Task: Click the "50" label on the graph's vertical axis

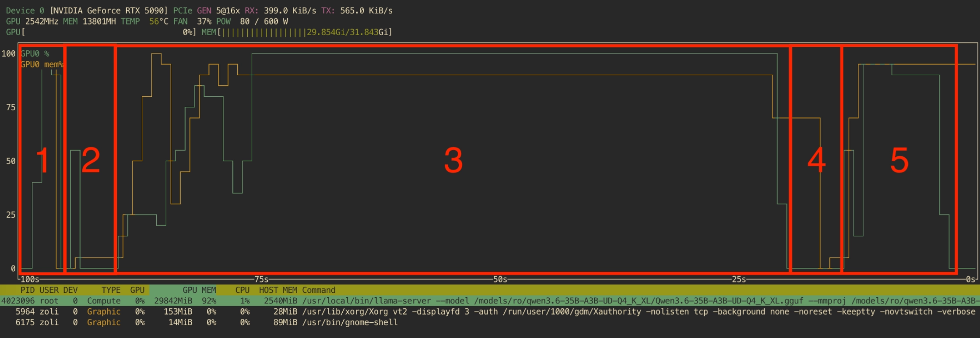Action: pos(11,161)
